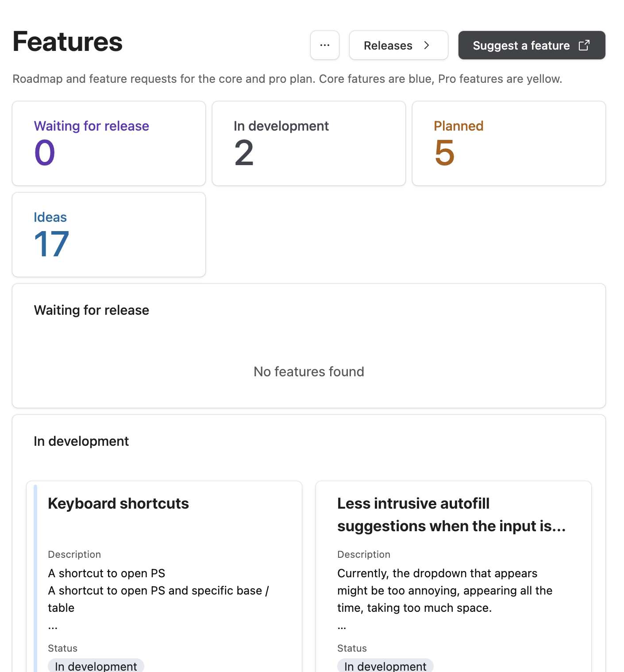Select the Waiting for release summary card
Screen dimensions: 624x672
pos(109,143)
